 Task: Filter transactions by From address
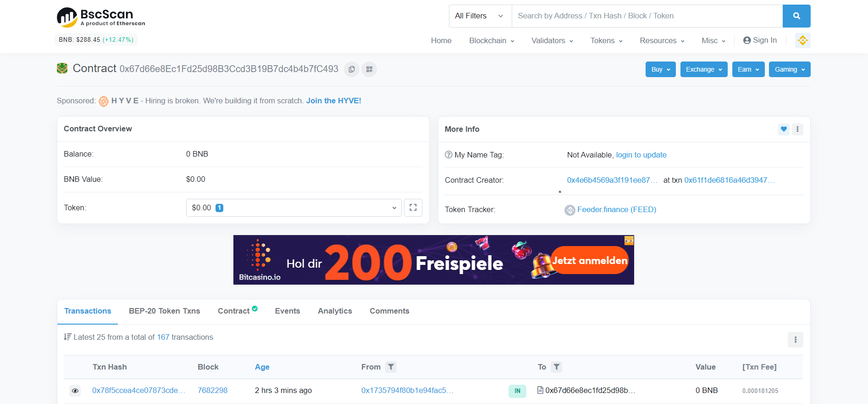point(391,367)
